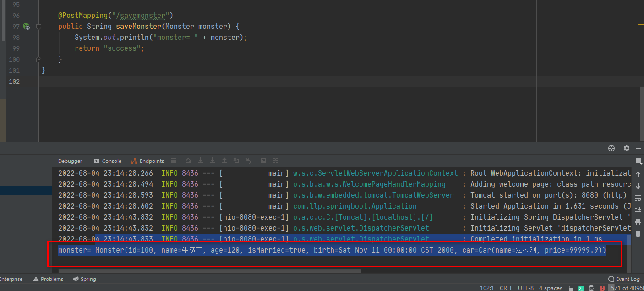Toggle soft-wrap in the console
The image size is (644, 291).
(x=638, y=198)
